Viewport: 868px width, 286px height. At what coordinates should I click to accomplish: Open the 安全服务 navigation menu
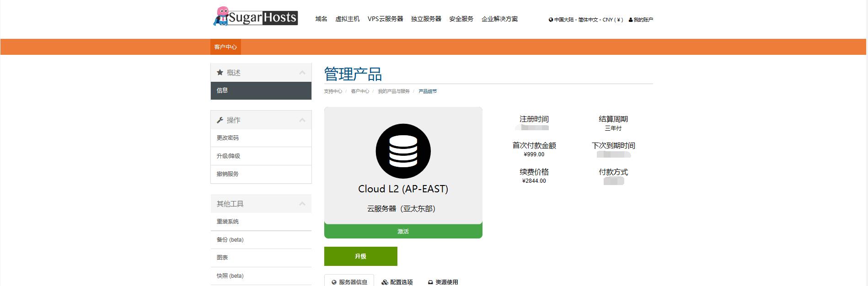coord(461,19)
